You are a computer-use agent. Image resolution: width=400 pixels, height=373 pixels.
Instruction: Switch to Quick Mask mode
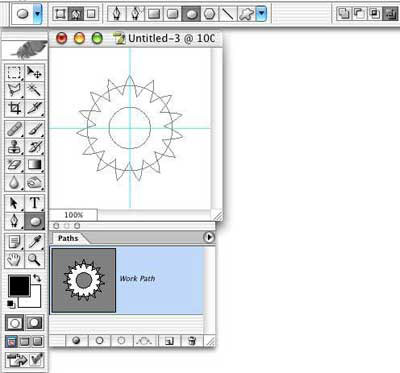35,323
